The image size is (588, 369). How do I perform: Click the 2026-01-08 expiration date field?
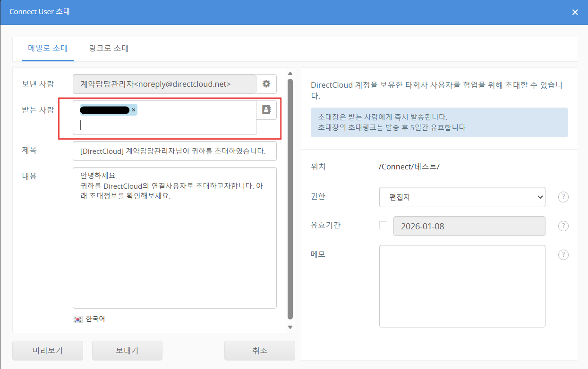pyautogui.click(x=469, y=226)
